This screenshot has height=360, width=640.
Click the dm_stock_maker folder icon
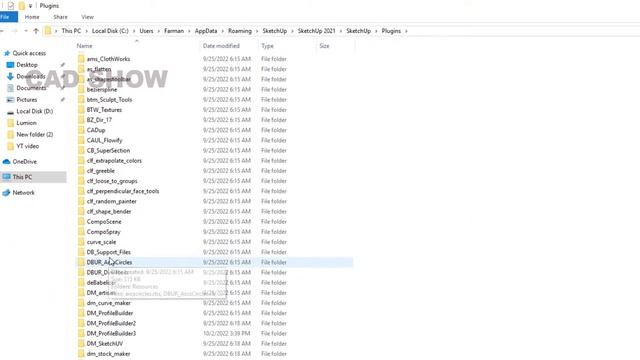81,354
